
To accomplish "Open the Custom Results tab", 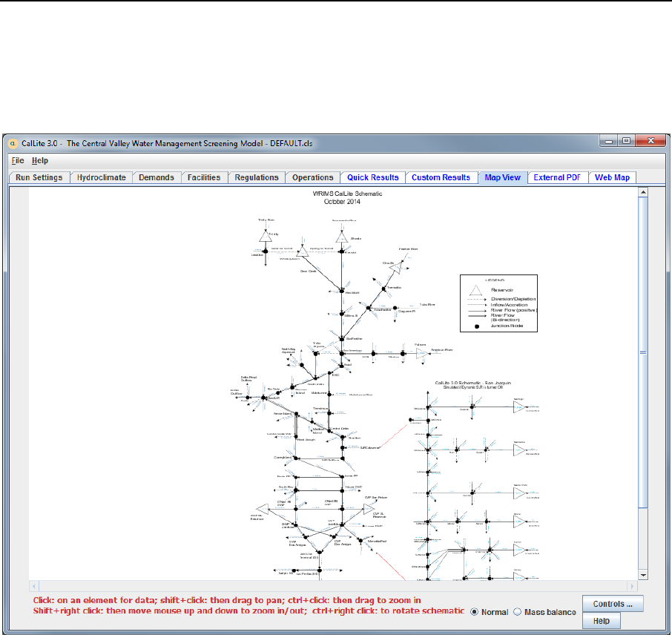I will click(441, 177).
